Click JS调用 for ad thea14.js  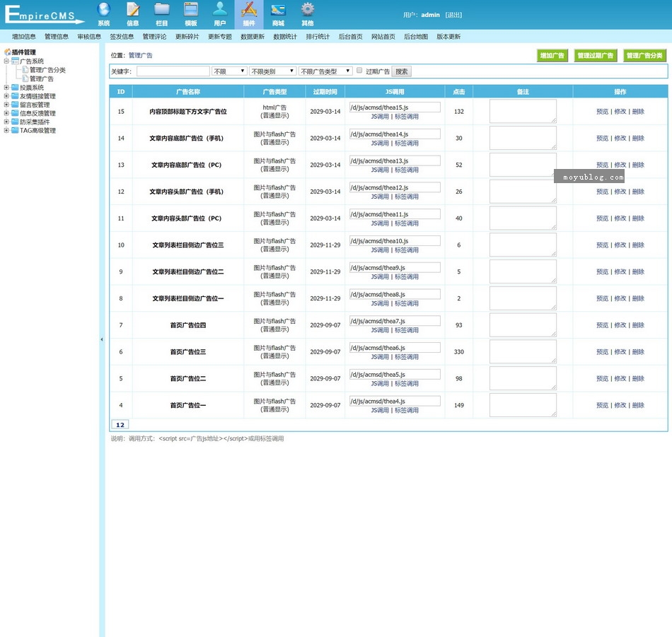(x=380, y=143)
